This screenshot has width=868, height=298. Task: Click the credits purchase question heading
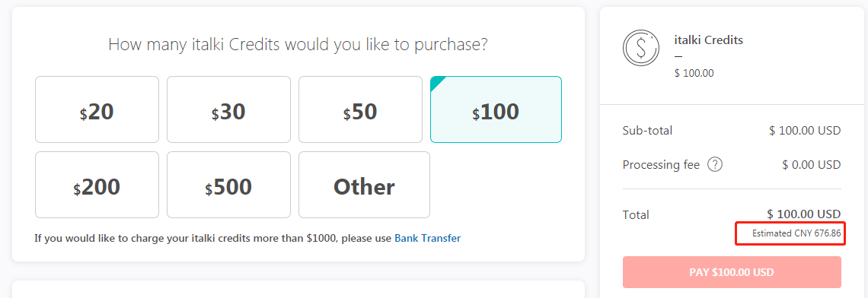click(298, 44)
